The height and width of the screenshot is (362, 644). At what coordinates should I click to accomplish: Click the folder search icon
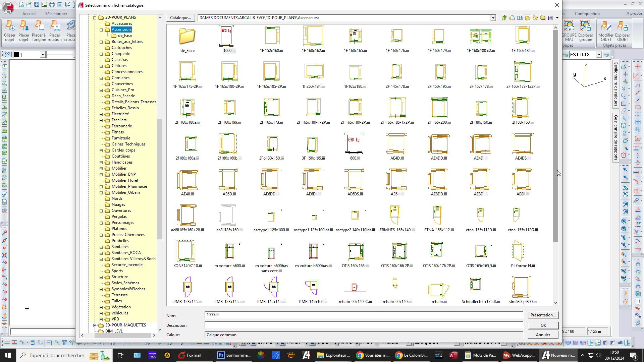535,18
